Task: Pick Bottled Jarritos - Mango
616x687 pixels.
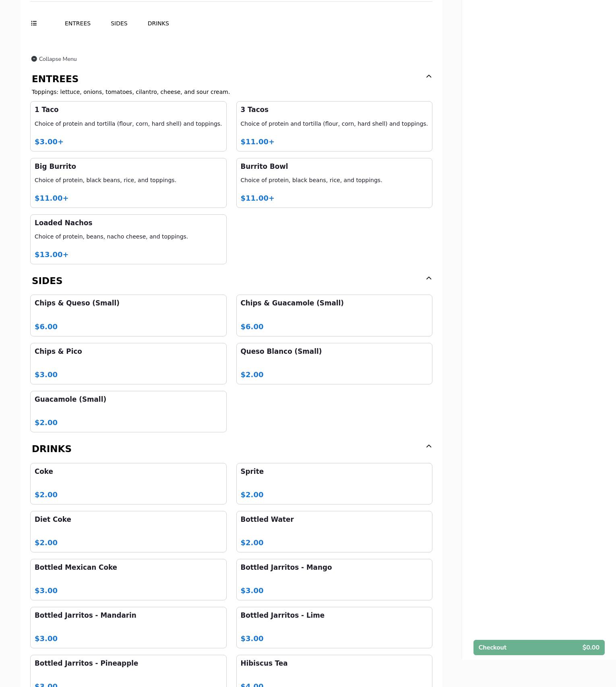Action: [334, 579]
